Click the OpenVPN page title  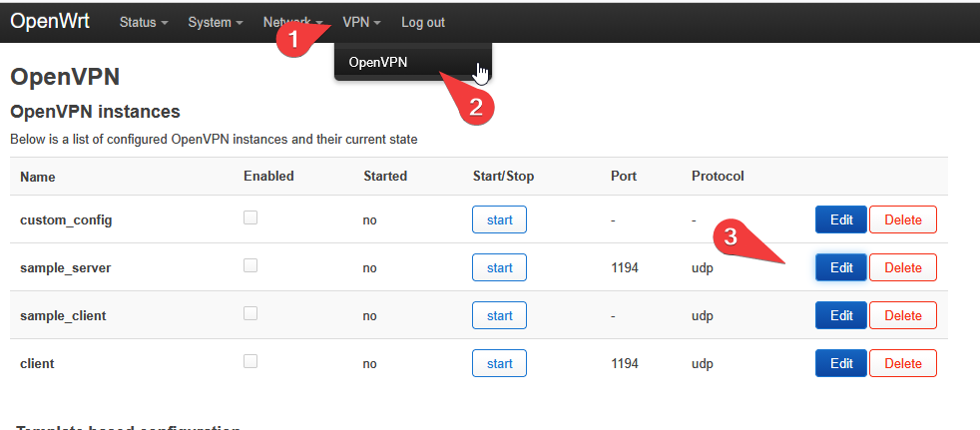[x=65, y=78]
